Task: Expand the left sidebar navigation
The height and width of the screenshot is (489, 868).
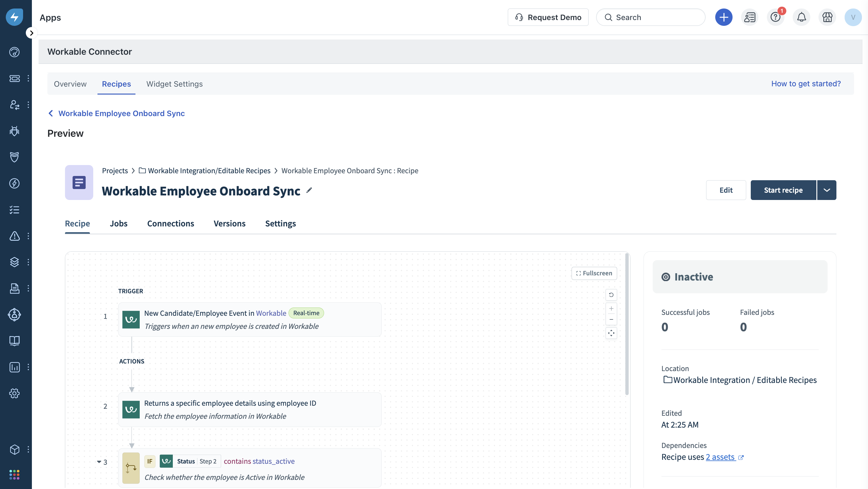Action: tap(31, 33)
